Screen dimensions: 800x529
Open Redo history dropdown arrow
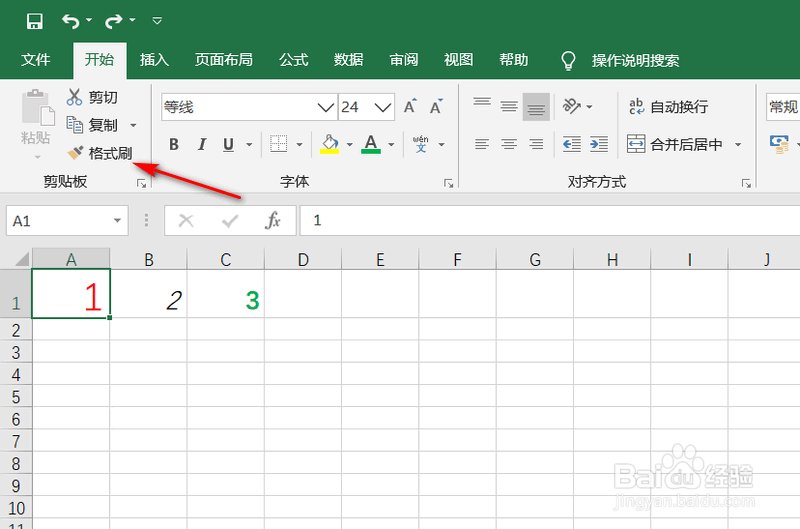pyautogui.click(x=132, y=20)
